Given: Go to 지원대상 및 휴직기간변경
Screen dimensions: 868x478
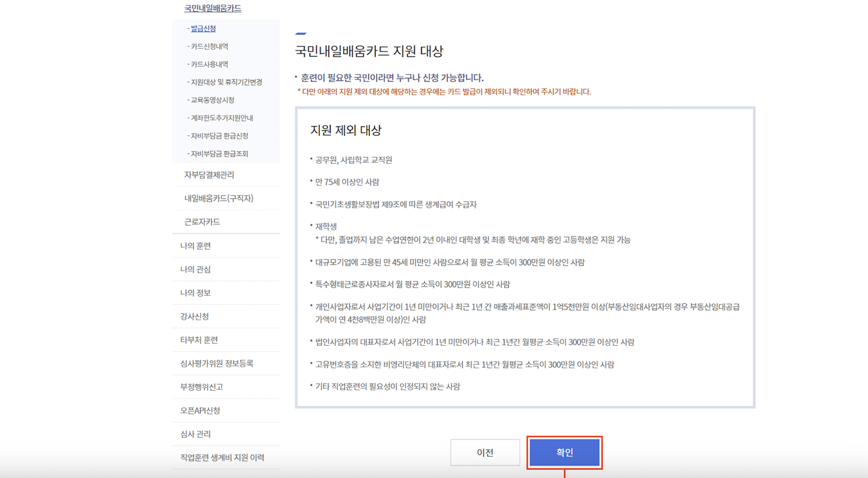Looking at the screenshot, I should 226,82.
